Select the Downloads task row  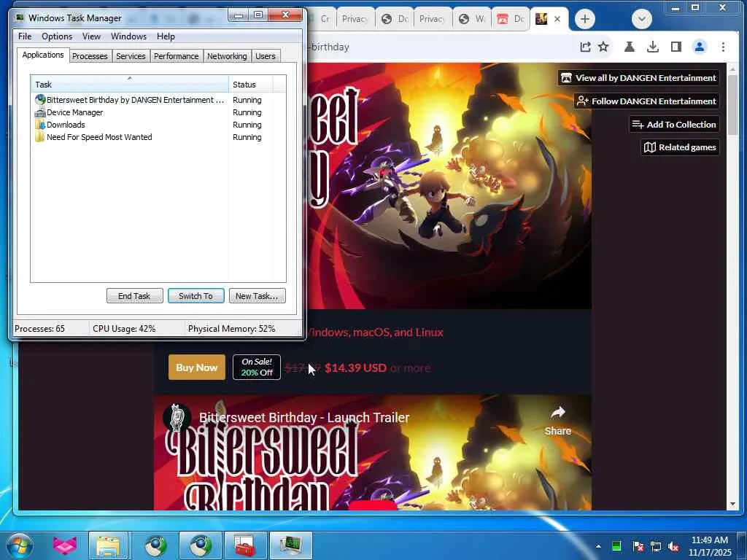pyautogui.click(x=158, y=125)
